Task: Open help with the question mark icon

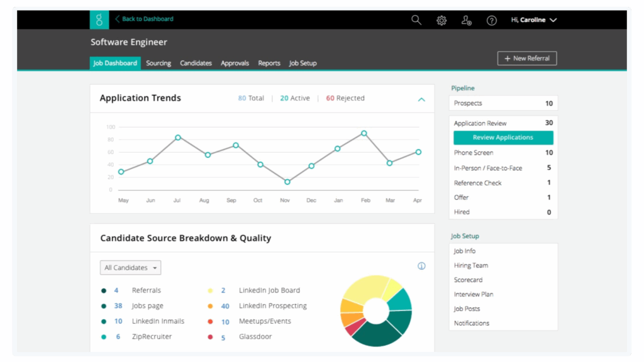Action: (492, 20)
